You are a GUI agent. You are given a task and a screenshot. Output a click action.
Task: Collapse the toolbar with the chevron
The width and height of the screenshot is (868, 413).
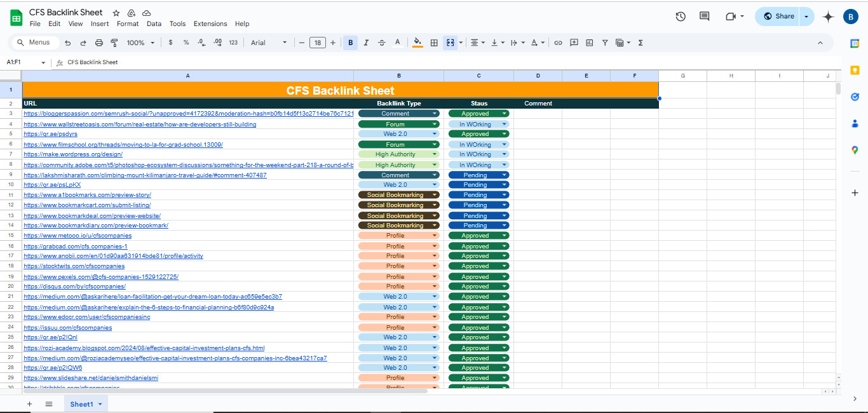(820, 43)
